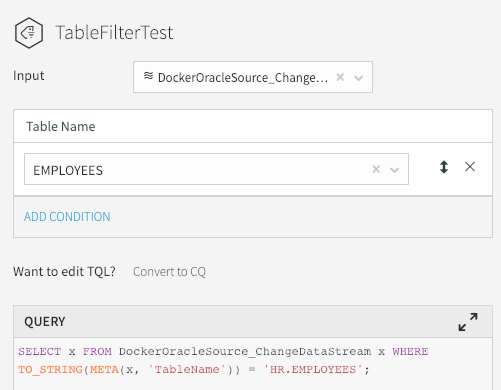The height and width of the screenshot is (390, 501).
Task: Remove the EMPLOYEES condition row
Action: (x=470, y=166)
